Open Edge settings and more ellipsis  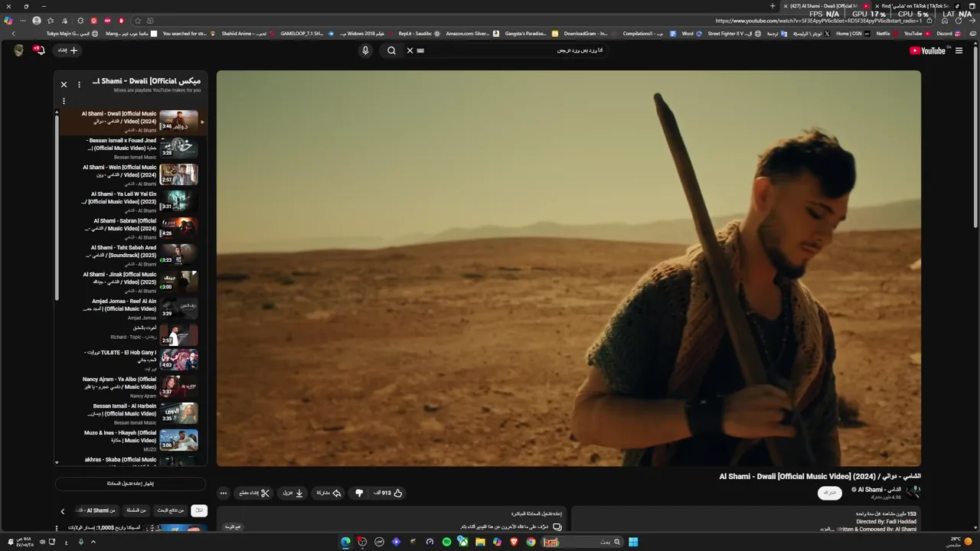coord(23,21)
